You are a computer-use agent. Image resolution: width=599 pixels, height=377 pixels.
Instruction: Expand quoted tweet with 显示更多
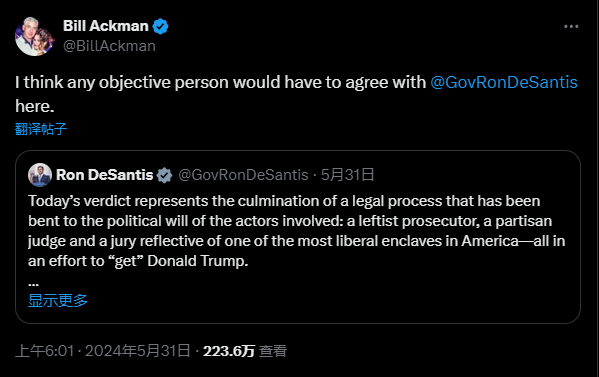click(58, 301)
